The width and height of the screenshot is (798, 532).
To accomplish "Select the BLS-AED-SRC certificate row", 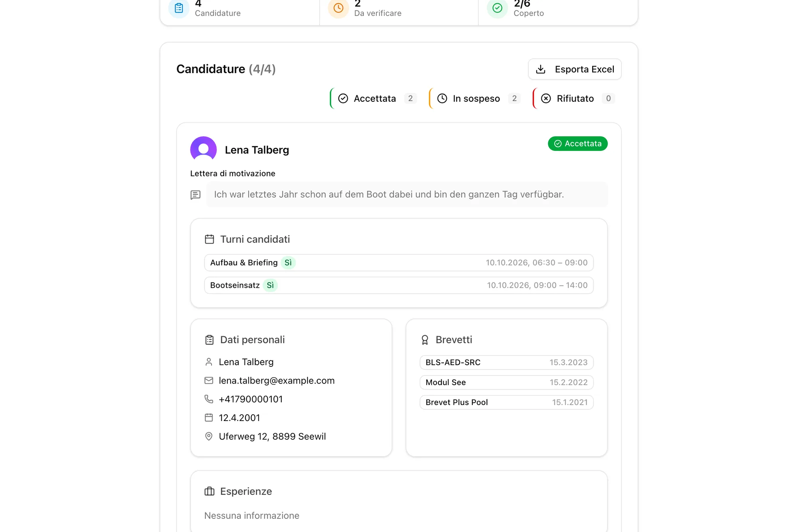I will pyautogui.click(x=506, y=362).
